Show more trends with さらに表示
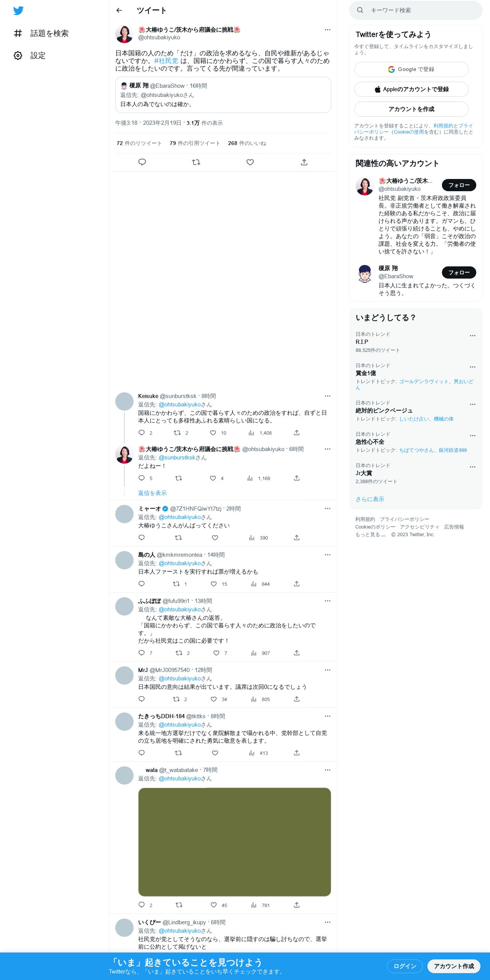Viewport: 490px width, 980px height. [x=370, y=499]
